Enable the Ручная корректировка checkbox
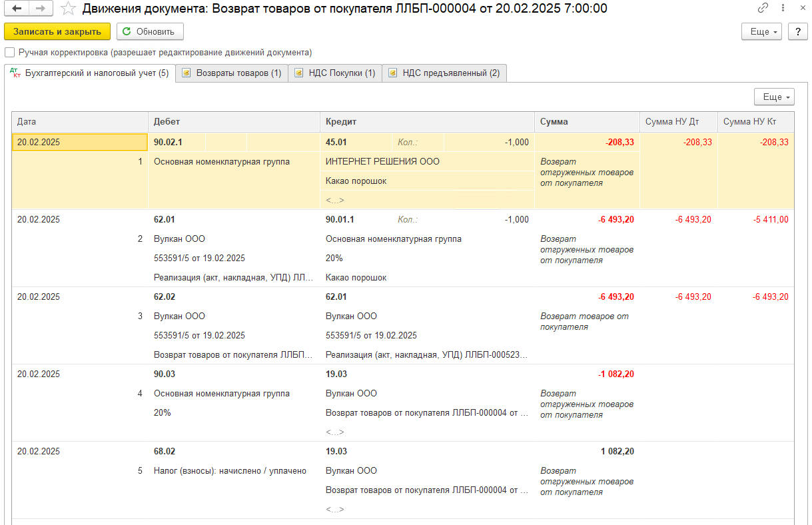Image resolution: width=812 pixels, height=525 pixels. 9,52
